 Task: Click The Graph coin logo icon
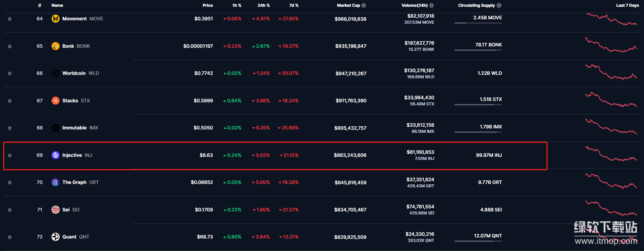(55, 182)
